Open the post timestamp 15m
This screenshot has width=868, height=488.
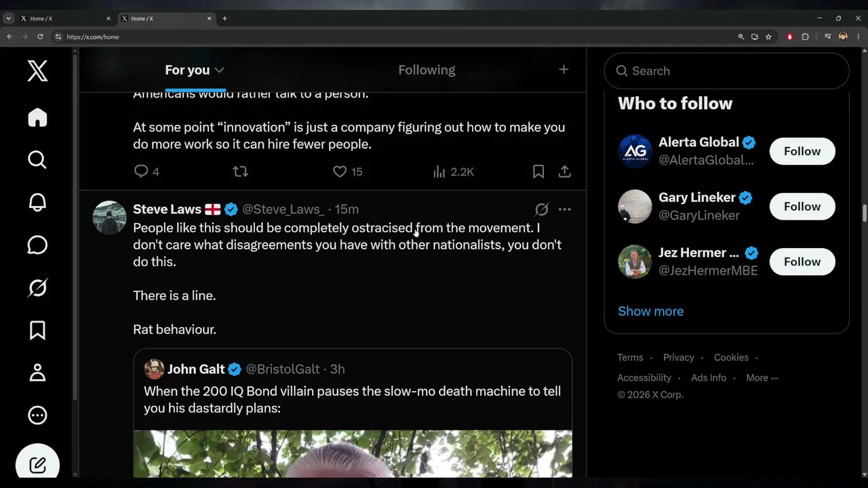[347, 209]
